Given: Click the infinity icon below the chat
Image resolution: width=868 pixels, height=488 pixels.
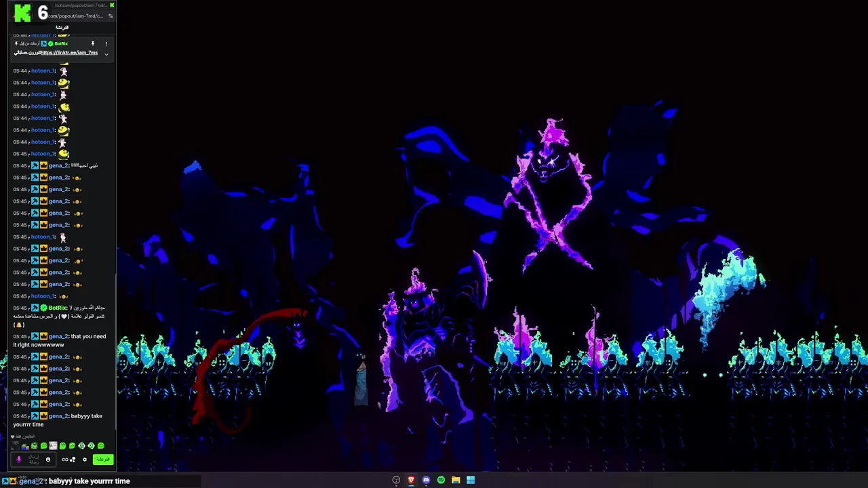Looking at the screenshot, I should [65, 460].
